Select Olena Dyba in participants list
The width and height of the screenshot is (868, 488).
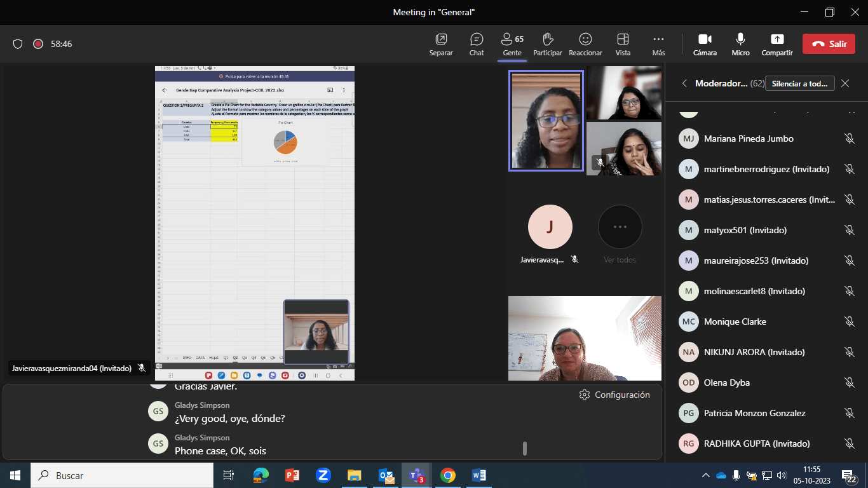click(x=726, y=383)
